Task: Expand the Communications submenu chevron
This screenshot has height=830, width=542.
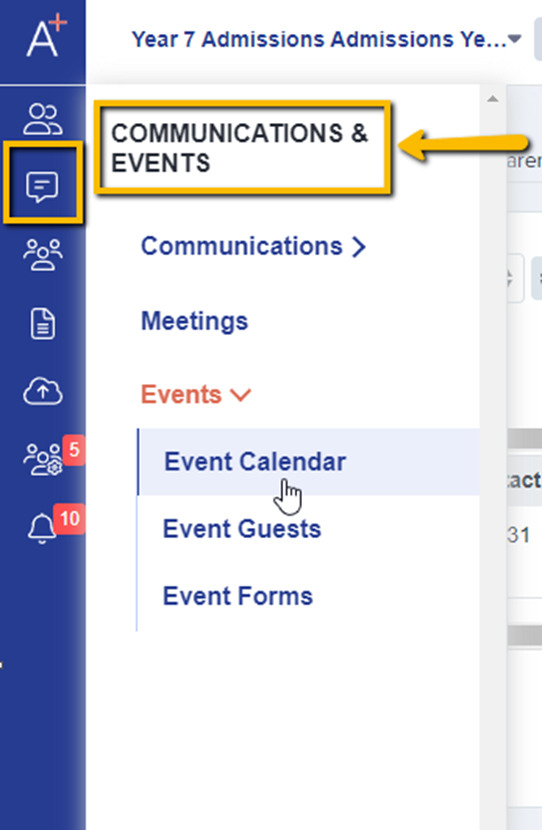Action: pos(359,247)
